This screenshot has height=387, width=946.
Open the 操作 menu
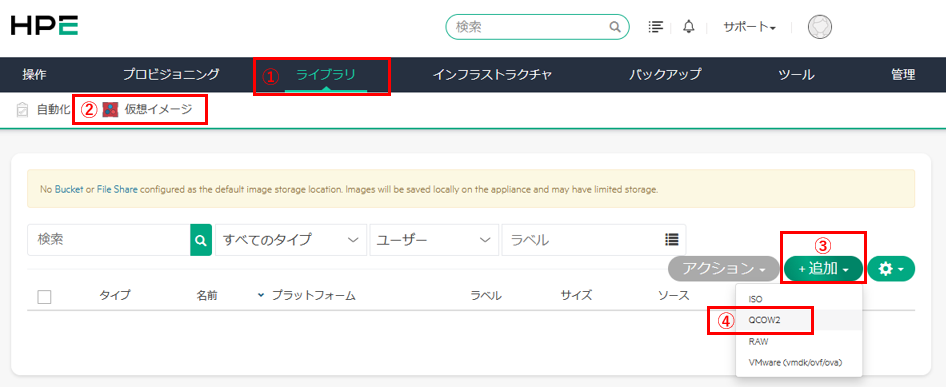34,75
